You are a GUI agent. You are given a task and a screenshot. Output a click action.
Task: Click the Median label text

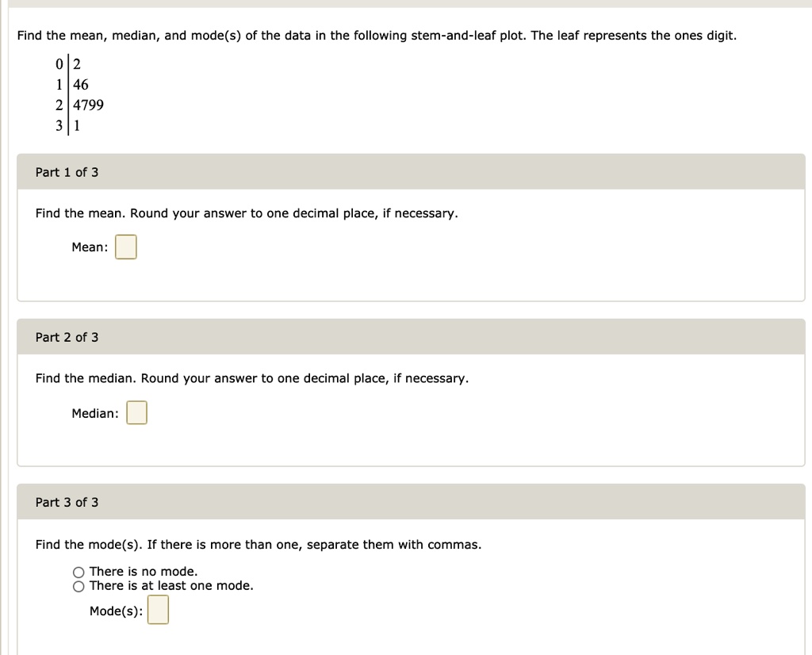(94, 412)
